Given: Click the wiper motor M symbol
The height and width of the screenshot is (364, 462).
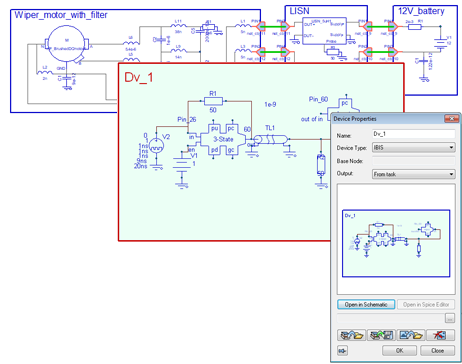Looking at the screenshot, I should tap(67, 43).
